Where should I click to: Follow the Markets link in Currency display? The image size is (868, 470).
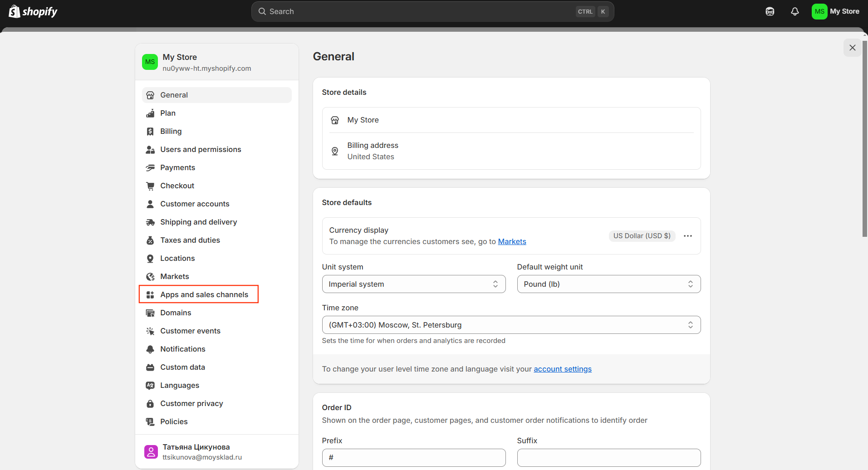(x=512, y=241)
